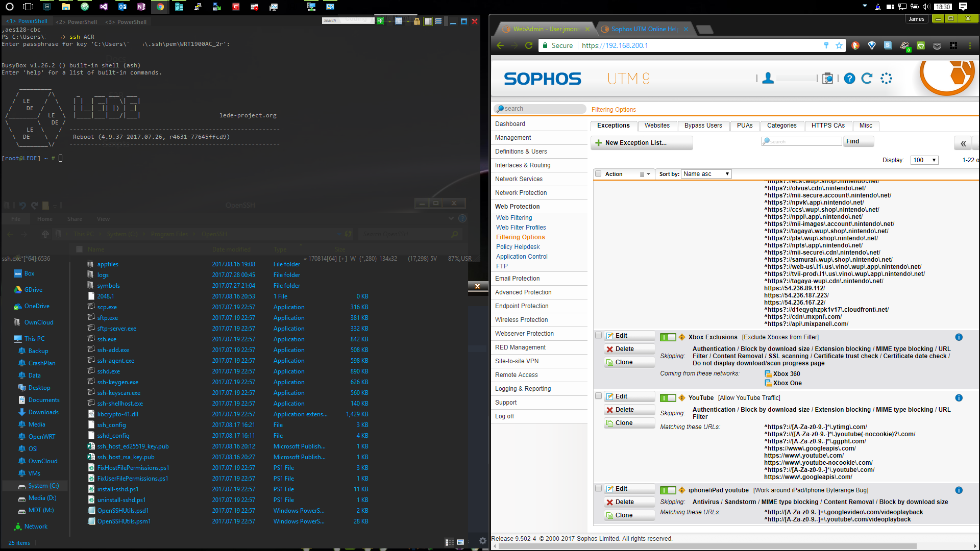This screenshot has height=551, width=980.
Task: Reload the page in Chrome
Action: pos(529,45)
